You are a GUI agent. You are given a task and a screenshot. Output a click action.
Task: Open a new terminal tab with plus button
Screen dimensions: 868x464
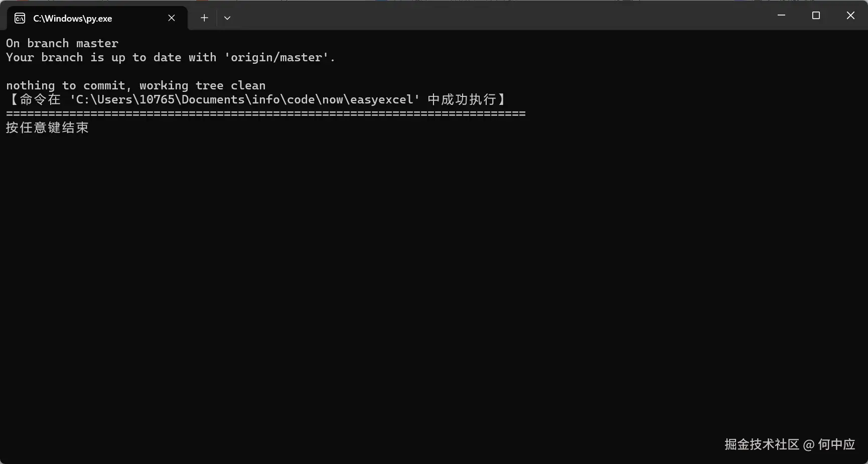tap(204, 18)
